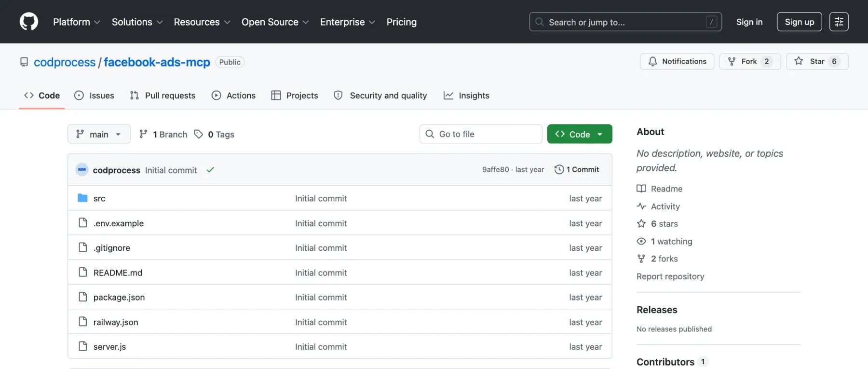Fork this repository
The width and height of the screenshot is (868, 369).
[x=750, y=61]
